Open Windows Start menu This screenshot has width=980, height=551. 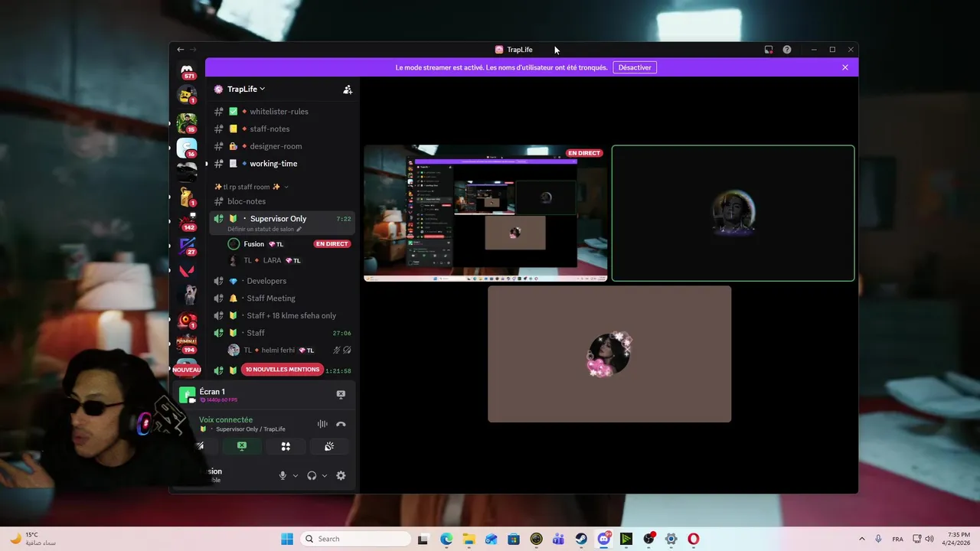coord(287,539)
